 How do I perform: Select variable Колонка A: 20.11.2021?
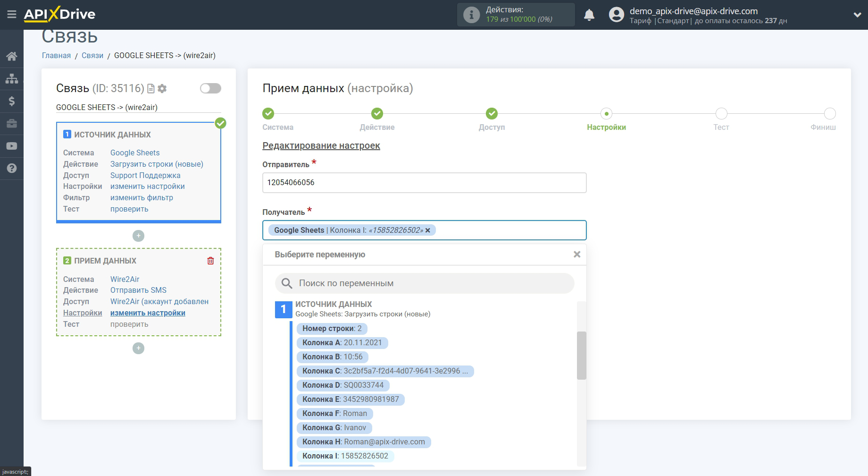pyautogui.click(x=342, y=343)
